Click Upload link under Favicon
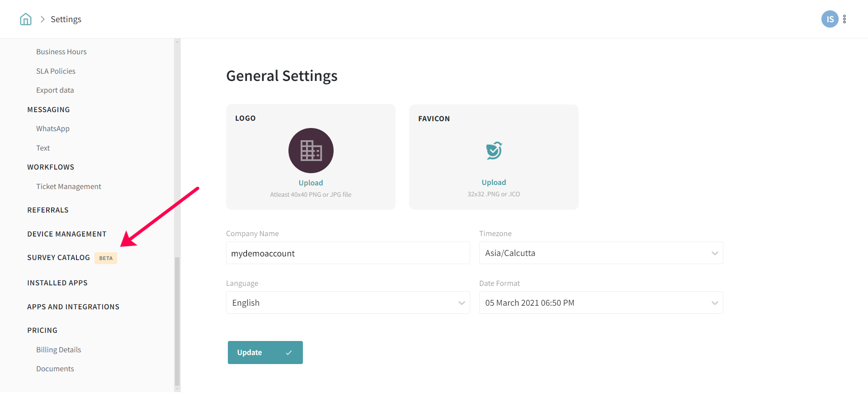Screen dimensions: 868x393 (x=494, y=183)
